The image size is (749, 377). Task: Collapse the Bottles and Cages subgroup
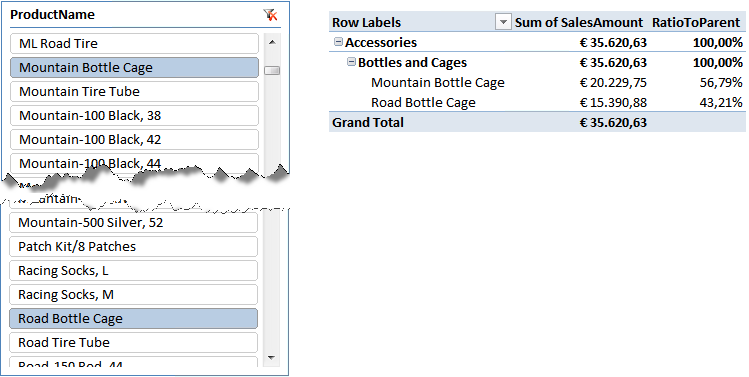[x=352, y=62]
